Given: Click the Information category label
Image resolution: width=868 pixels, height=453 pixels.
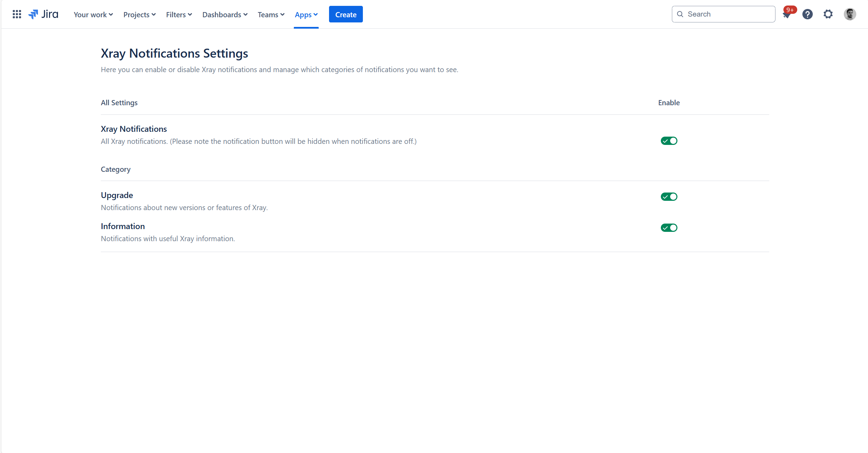Looking at the screenshot, I should click(x=123, y=226).
